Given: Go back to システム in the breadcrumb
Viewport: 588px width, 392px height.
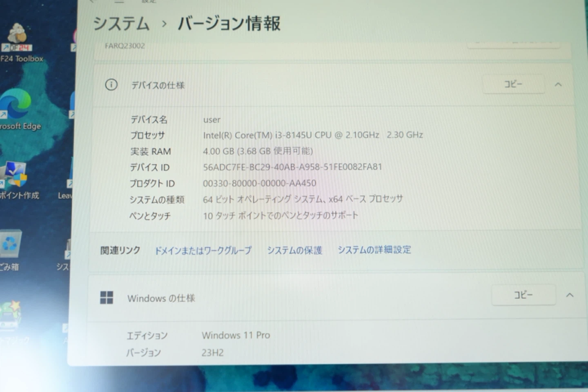Looking at the screenshot, I should click(121, 23).
